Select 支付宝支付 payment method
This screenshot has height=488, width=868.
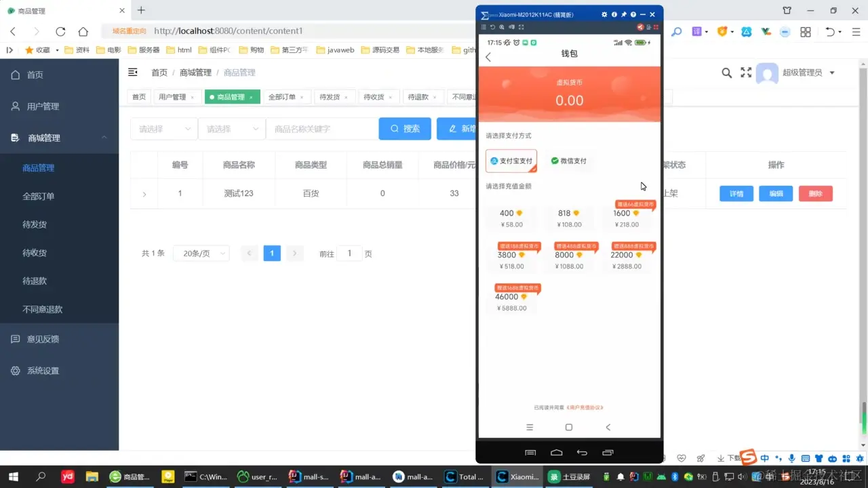point(511,161)
